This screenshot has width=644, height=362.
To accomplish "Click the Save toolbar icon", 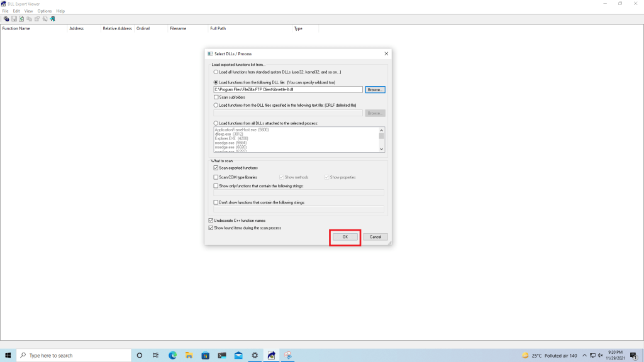I will point(14,19).
